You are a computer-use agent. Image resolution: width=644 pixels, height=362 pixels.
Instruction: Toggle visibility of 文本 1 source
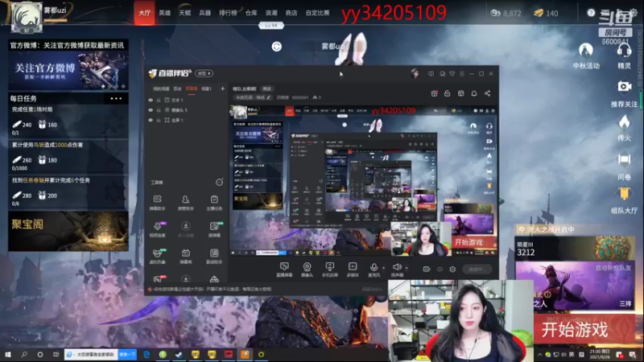[151, 100]
